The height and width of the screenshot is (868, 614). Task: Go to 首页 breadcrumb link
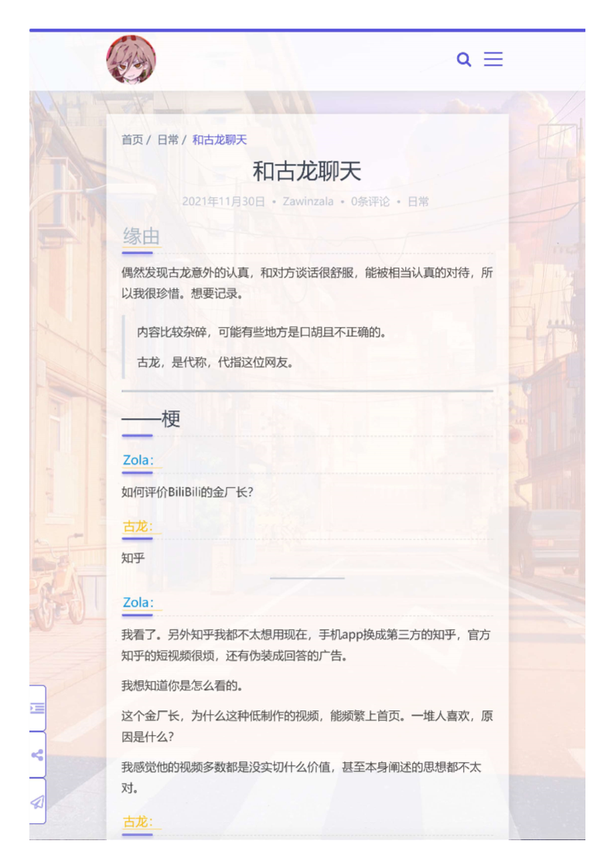[132, 139]
